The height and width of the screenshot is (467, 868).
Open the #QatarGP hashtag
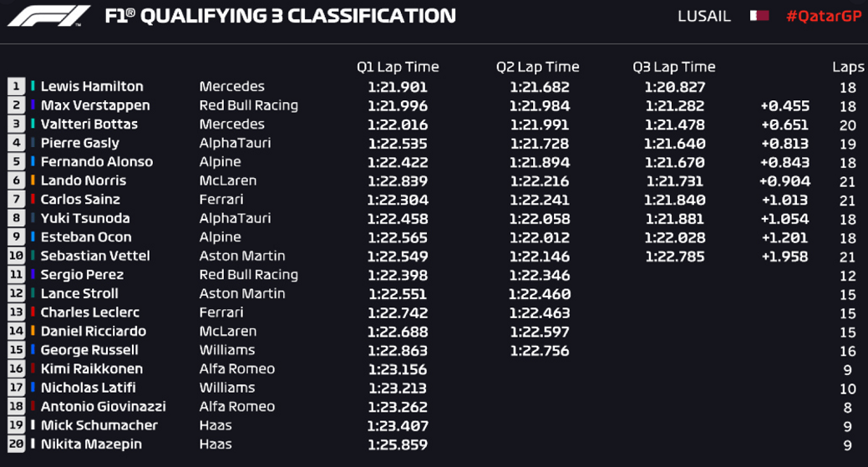point(824,16)
